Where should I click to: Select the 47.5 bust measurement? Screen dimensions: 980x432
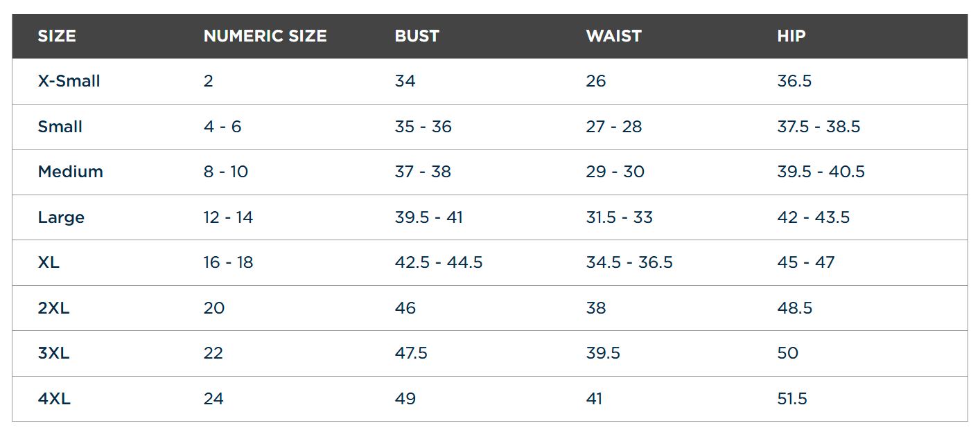(x=411, y=353)
